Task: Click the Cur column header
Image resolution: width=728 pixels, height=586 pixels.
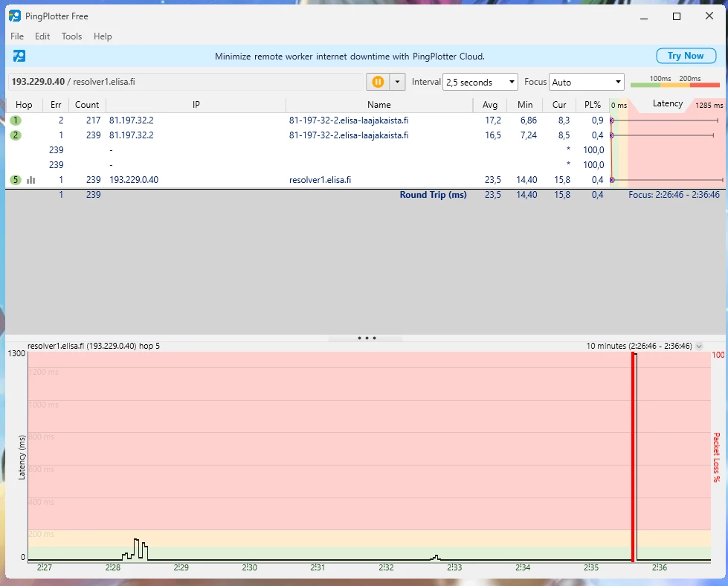Action: pos(559,105)
